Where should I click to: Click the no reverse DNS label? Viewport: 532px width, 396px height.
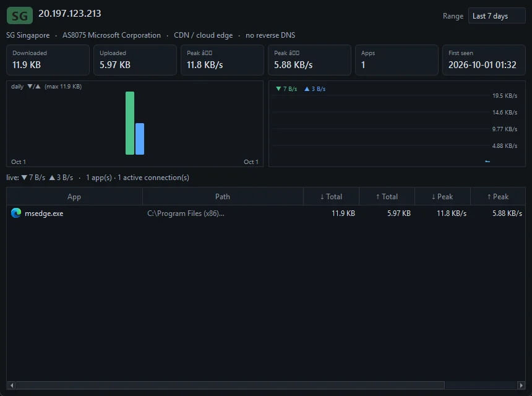point(270,35)
